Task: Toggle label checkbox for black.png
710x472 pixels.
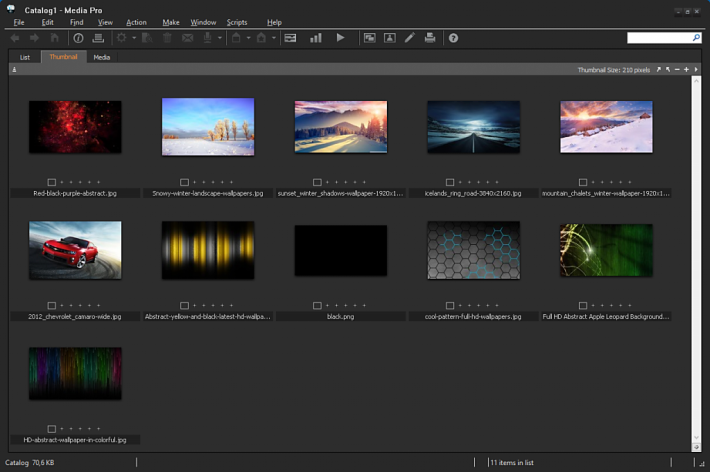Action: coord(317,305)
